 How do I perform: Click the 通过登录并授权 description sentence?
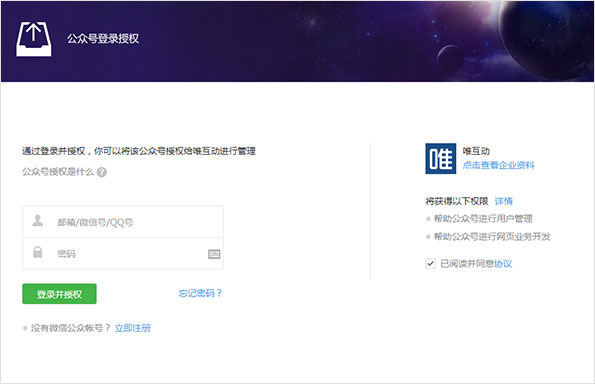pos(139,151)
